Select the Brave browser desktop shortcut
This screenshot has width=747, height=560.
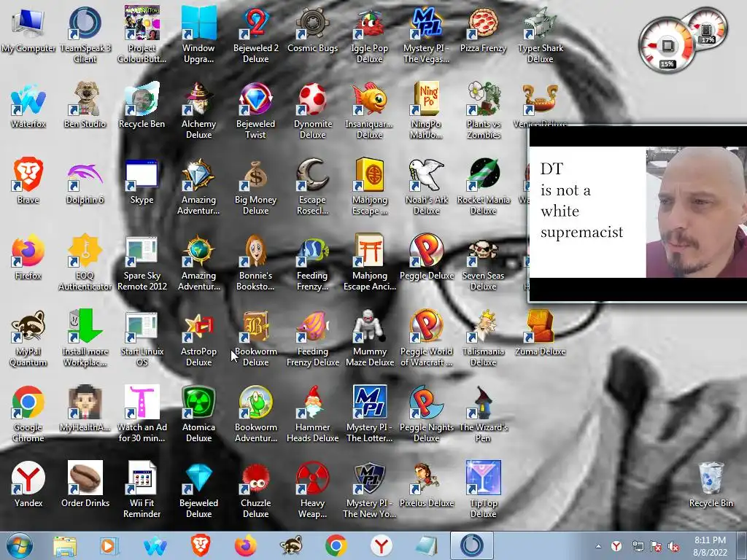(x=28, y=182)
